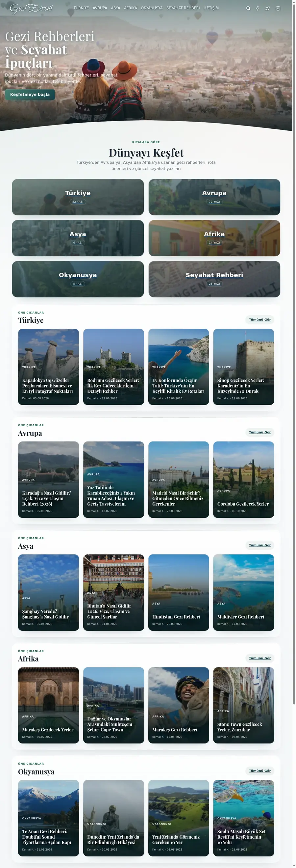Open the TÜRKİYE menu item

(x=81, y=8)
